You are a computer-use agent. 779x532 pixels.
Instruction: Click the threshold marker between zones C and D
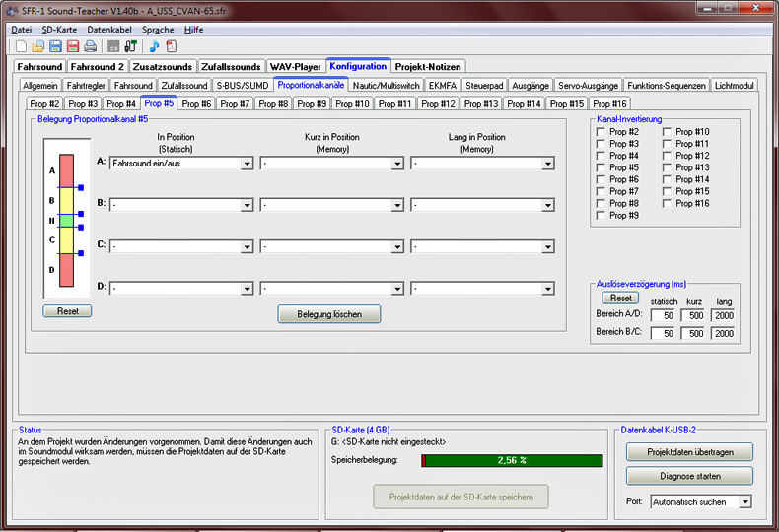tap(81, 253)
